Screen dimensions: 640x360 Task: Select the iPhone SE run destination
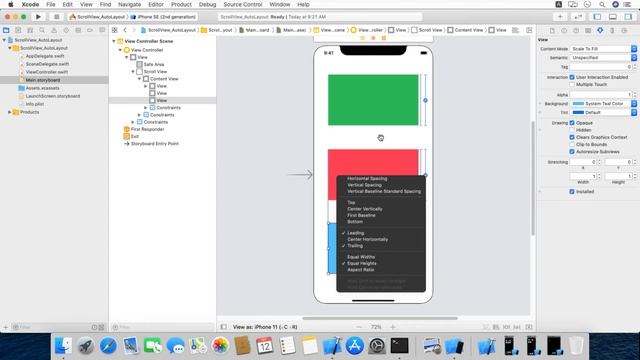[x=163, y=17]
